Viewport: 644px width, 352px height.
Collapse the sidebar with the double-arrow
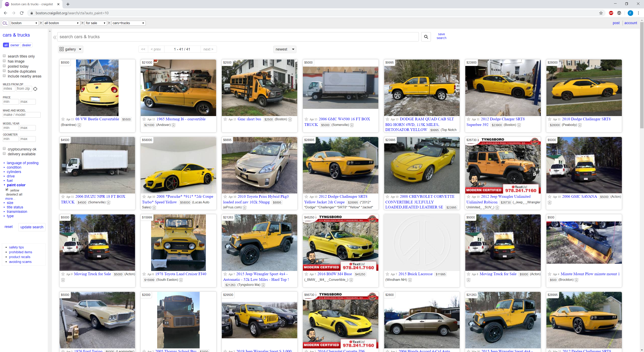tap(55, 37)
